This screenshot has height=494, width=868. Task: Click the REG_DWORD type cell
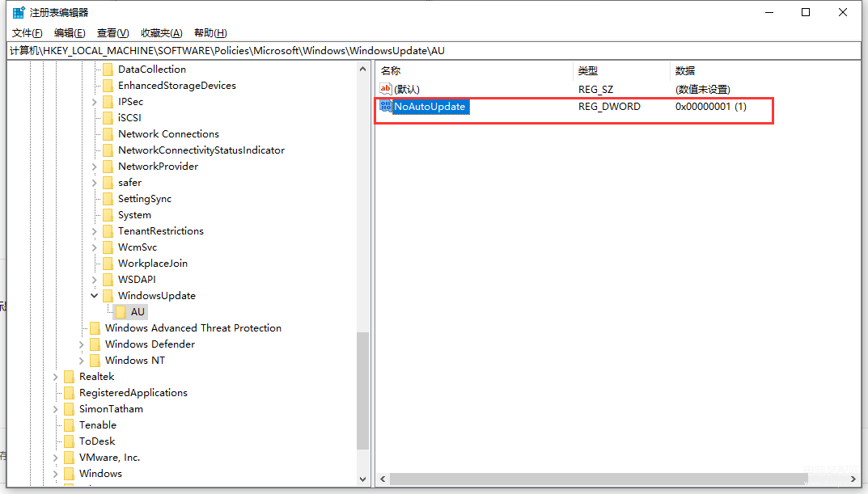(609, 107)
